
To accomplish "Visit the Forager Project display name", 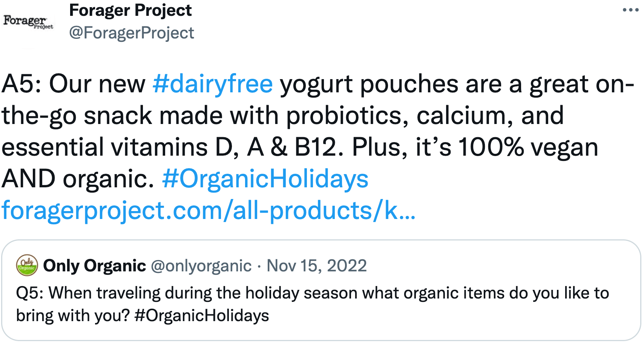I will pyautogui.click(x=130, y=10).
